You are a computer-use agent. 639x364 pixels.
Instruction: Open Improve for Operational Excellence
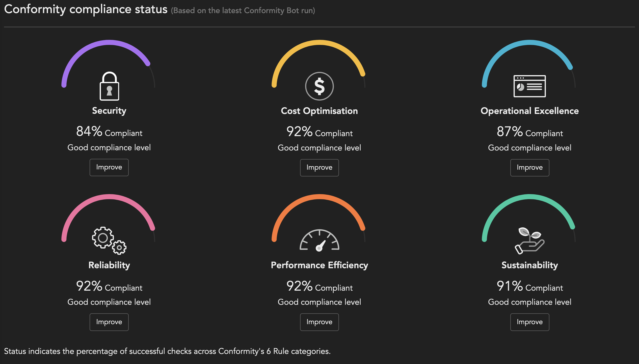pos(529,168)
